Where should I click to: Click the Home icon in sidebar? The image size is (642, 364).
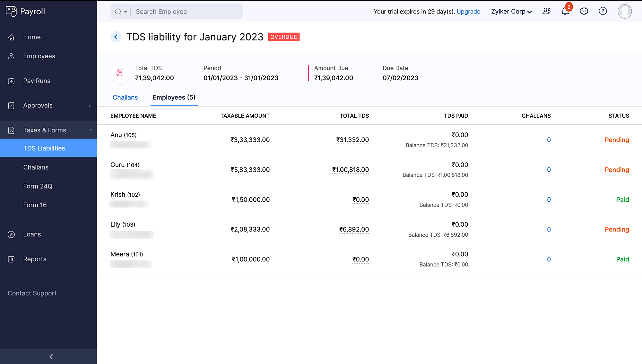[x=11, y=37]
